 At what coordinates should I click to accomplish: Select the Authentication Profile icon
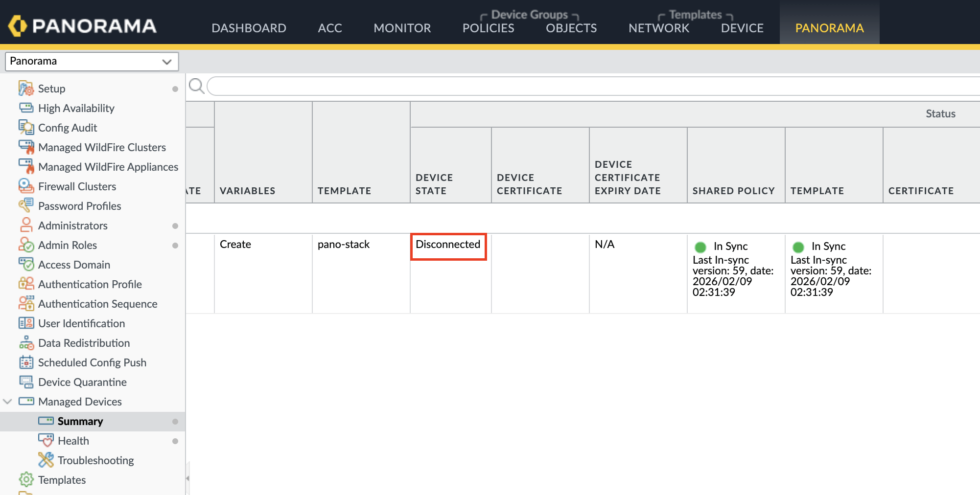26,284
